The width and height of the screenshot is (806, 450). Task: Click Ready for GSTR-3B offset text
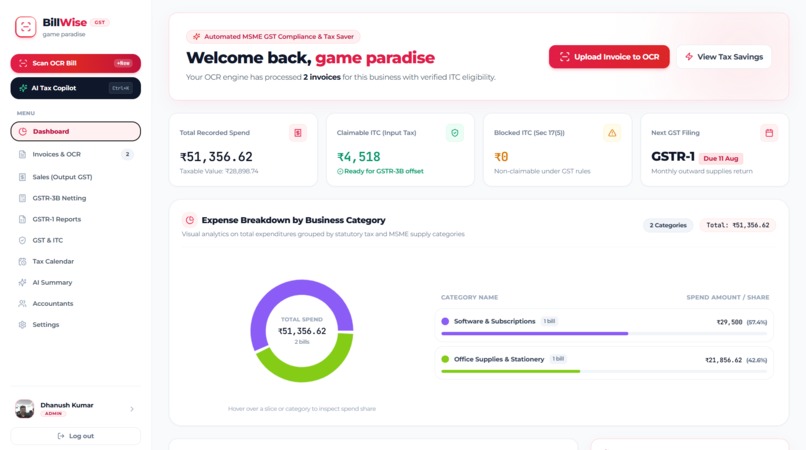pyautogui.click(x=383, y=171)
